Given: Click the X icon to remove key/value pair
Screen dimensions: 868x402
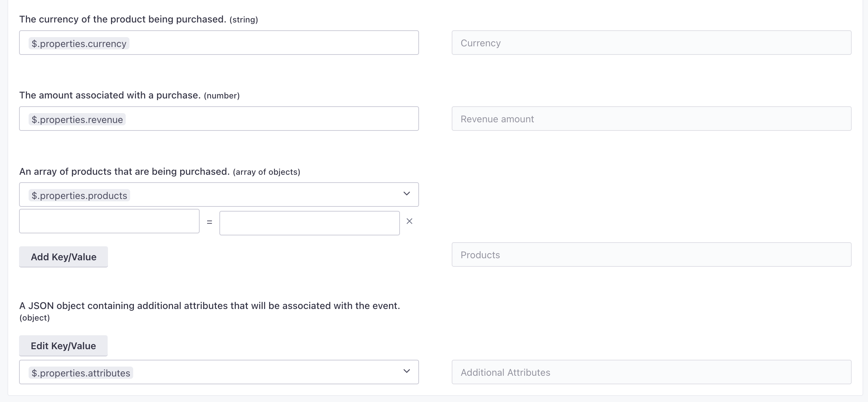Looking at the screenshot, I should tap(409, 221).
